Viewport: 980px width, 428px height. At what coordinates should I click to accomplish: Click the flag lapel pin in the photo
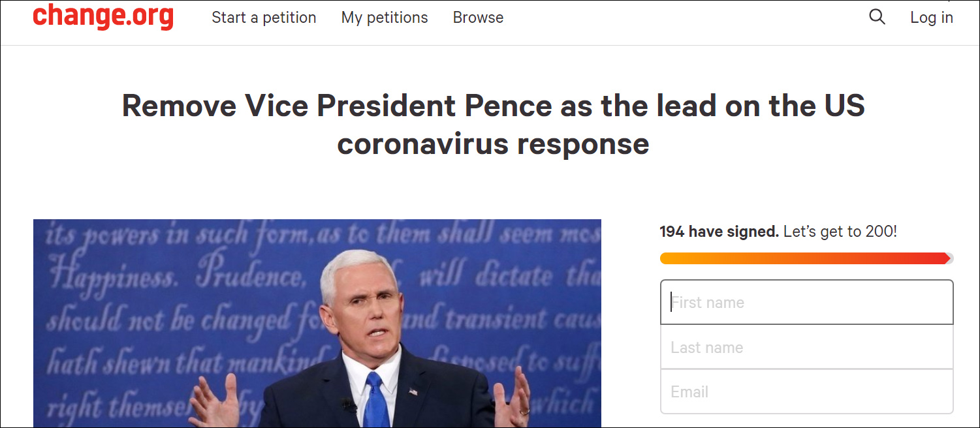[413, 391]
